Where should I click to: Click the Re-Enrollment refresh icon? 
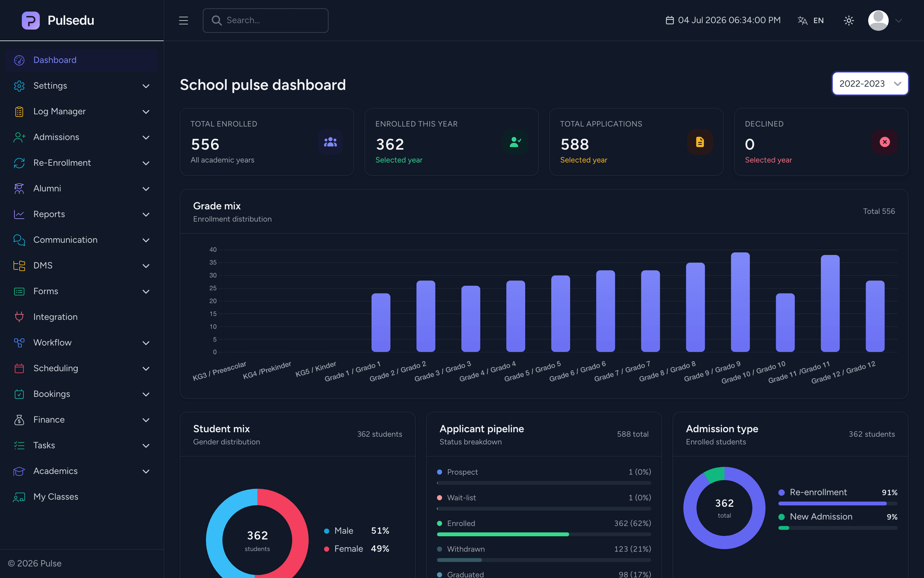[19, 163]
